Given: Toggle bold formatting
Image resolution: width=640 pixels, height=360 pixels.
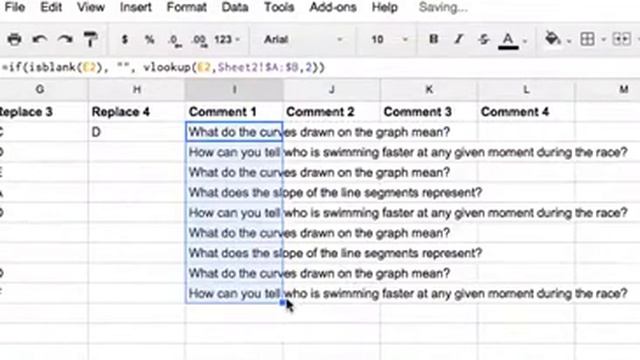Looking at the screenshot, I should pyautogui.click(x=433, y=39).
